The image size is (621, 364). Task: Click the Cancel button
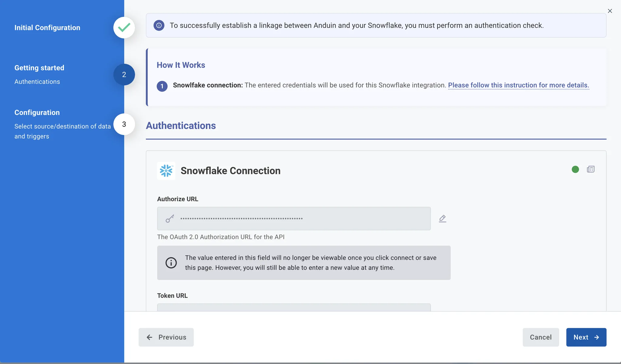click(x=541, y=337)
